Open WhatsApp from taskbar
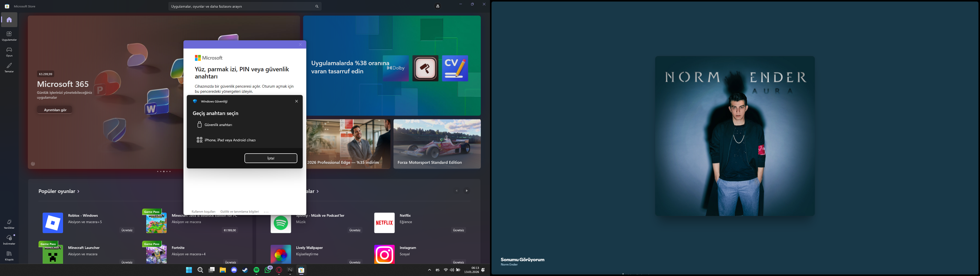This screenshot has width=980, height=276. click(268, 270)
